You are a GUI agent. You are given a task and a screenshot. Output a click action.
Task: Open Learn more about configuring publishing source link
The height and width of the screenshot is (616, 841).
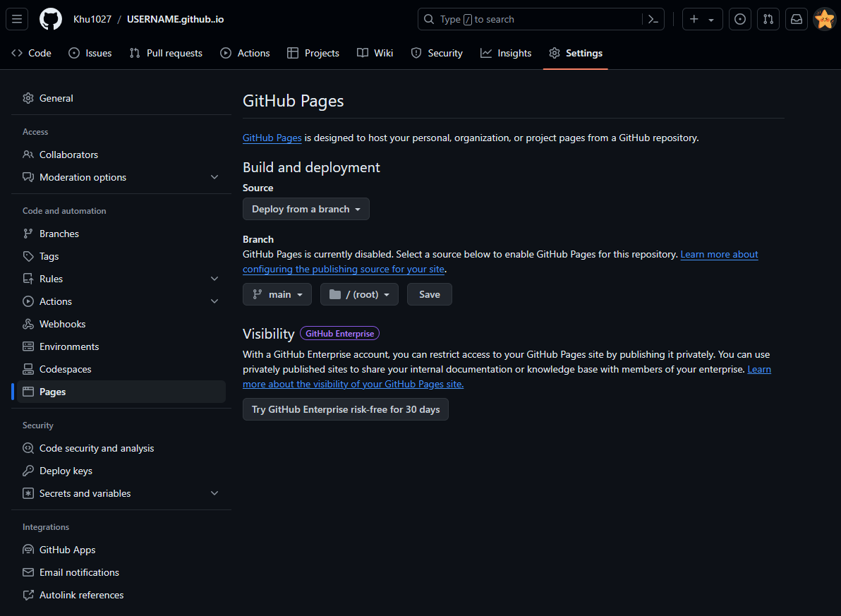point(500,261)
